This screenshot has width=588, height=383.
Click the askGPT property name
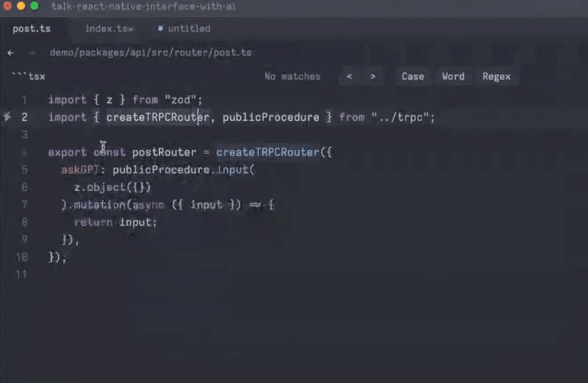pos(80,170)
